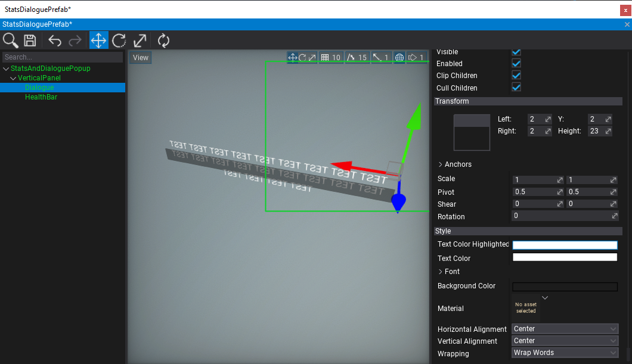Pick the Text Color Highlighted swatch

pos(565,245)
